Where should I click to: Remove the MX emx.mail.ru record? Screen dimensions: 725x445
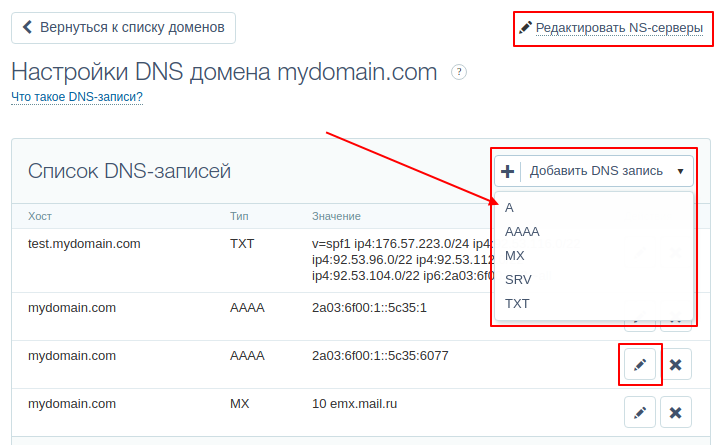coord(675,412)
